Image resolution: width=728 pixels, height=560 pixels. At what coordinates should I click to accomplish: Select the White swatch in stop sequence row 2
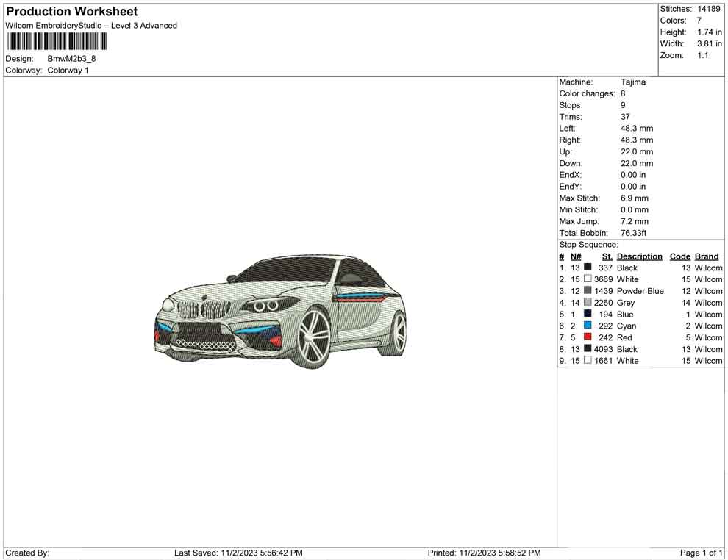tap(588, 279)
